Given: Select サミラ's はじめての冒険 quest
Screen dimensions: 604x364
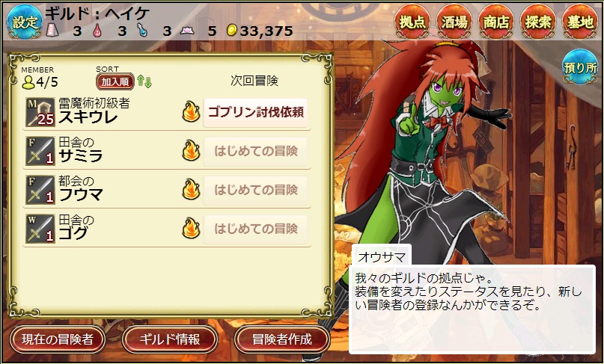Looking at the screenshot, I should (256, 151).
